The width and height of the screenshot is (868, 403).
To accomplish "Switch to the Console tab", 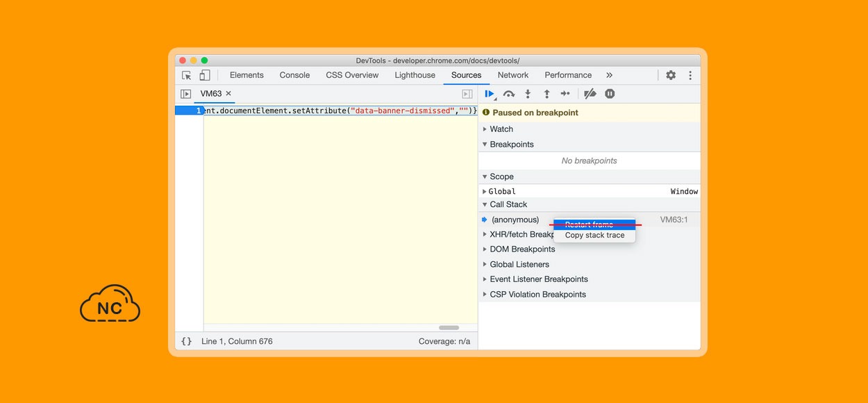I will tap(294, 75).
